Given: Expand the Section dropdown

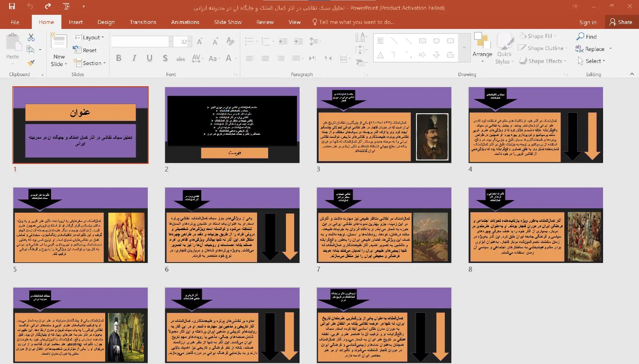Looking at the screenshot, I should click(90, 63).
